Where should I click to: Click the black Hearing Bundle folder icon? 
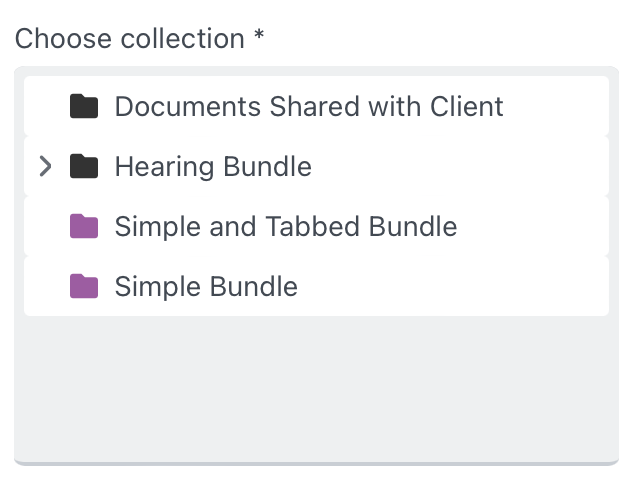point(84,166)
